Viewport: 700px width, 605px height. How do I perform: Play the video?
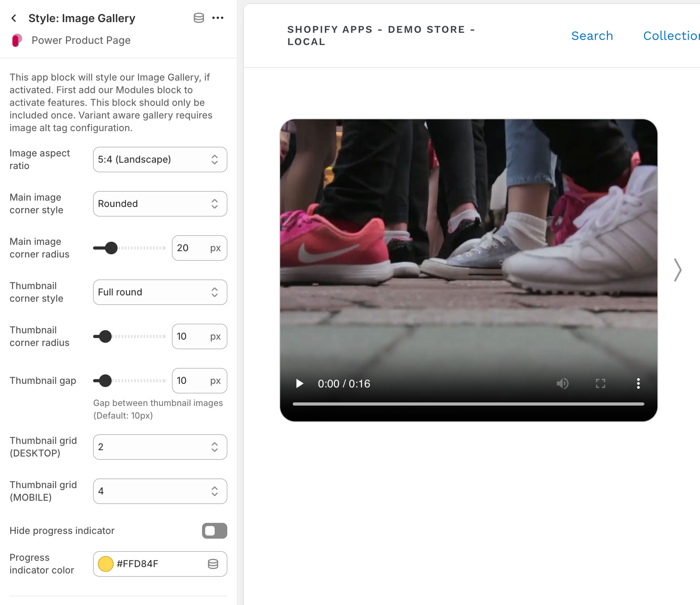[x=299, y=383]
